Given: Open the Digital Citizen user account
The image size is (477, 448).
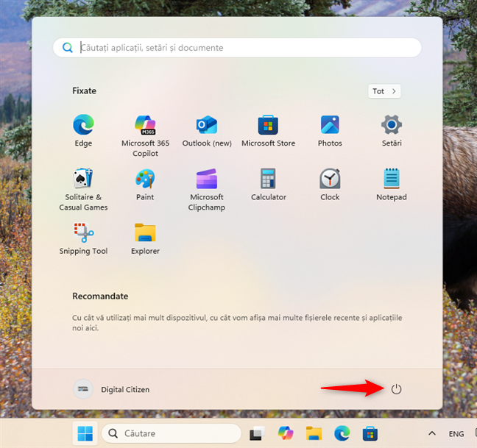Looking at the screenshot, I should click(x=111, y=389).
